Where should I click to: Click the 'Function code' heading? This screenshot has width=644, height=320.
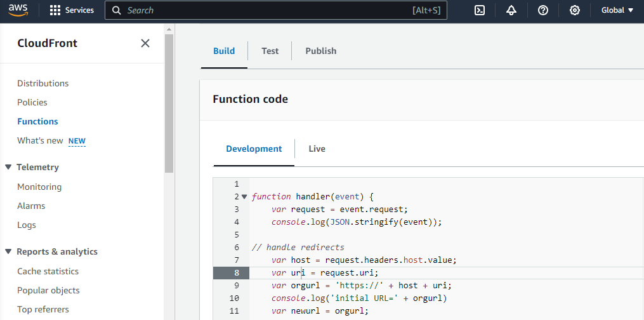[250, 99]
